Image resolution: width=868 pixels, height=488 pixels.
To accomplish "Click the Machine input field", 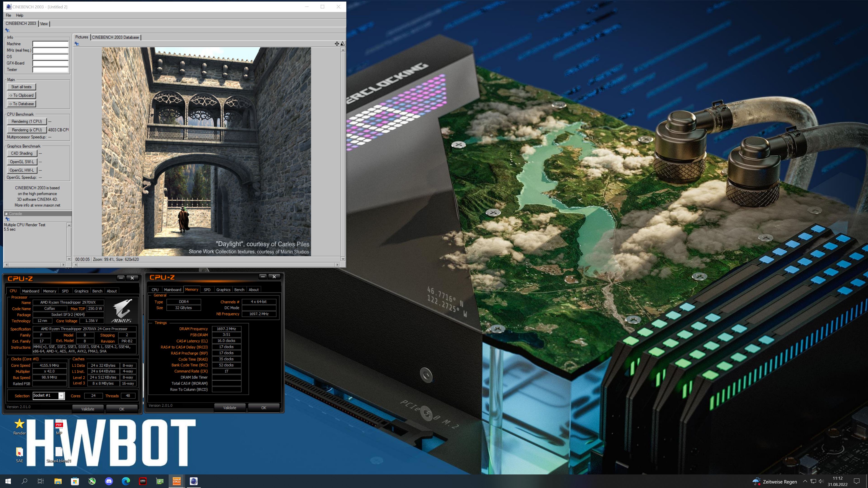I will (x=51, y=44).
